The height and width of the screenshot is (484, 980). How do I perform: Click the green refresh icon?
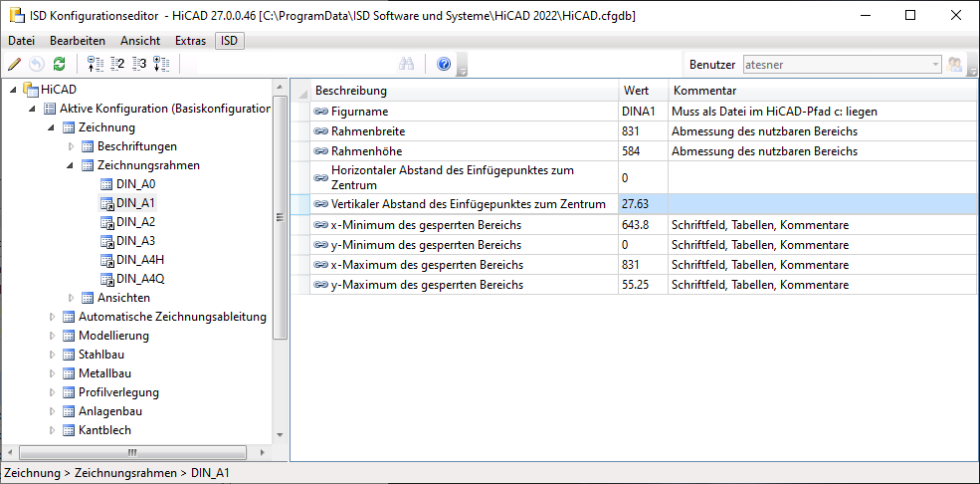60,63
